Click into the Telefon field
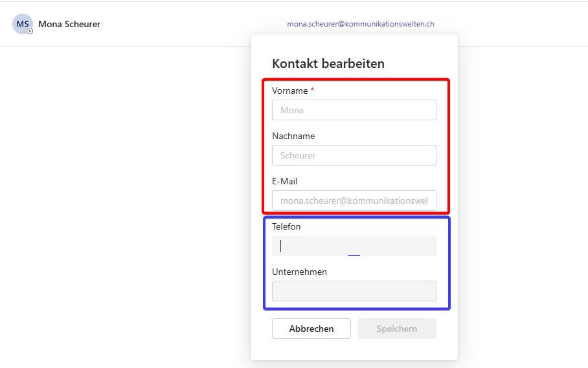The image size is (588, 368). (354, 246)
